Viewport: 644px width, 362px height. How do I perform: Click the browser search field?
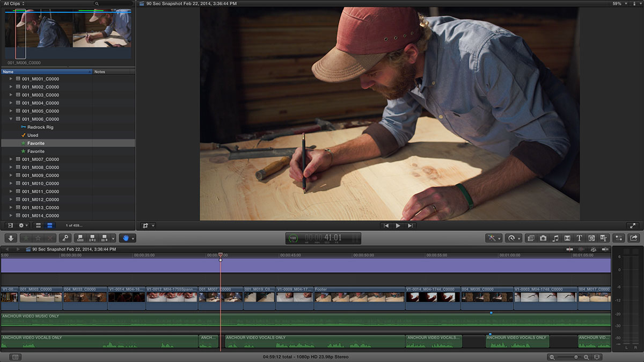click(113, 3)
